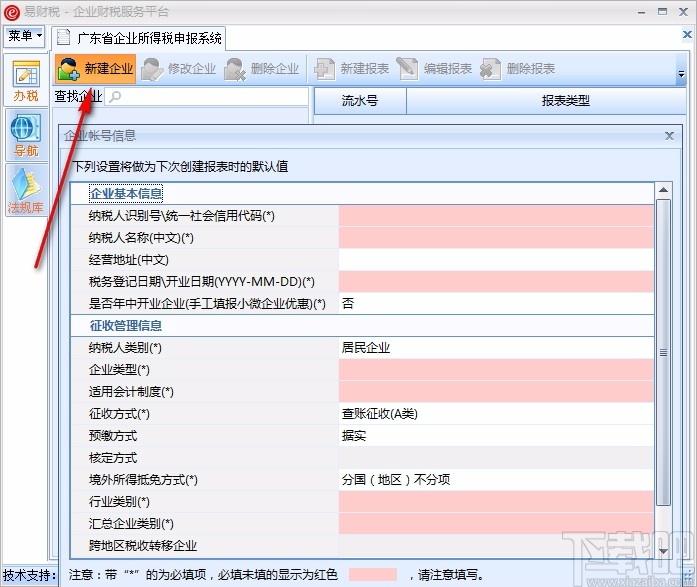Screen dimensions: 697x587
Task: Fill in the 纳税人识别号 value field
Action: tap(496, 216)
